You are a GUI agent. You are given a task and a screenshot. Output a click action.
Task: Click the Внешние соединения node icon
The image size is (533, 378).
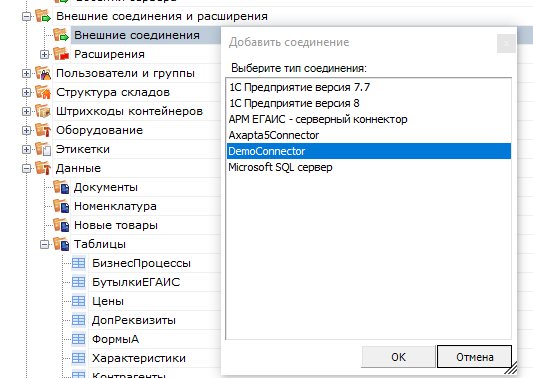[x=61, y=35]
